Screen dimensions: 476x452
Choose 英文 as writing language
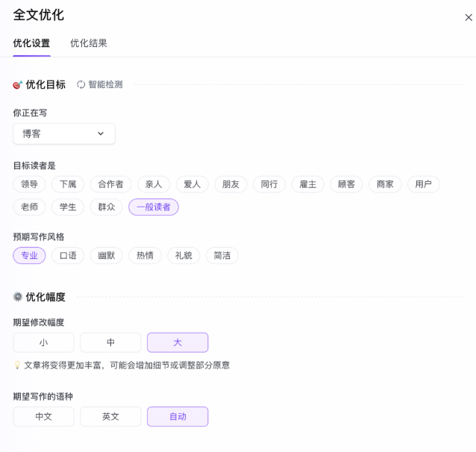click(110, 416)
